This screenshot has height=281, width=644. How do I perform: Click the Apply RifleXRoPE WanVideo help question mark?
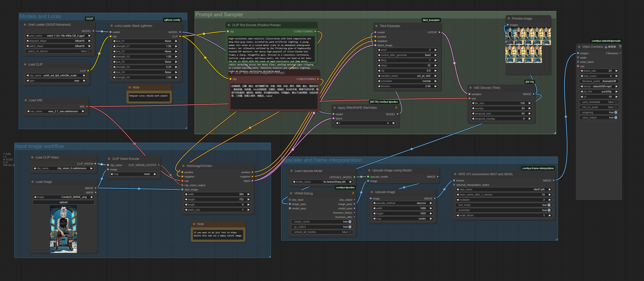click(396, 108)
